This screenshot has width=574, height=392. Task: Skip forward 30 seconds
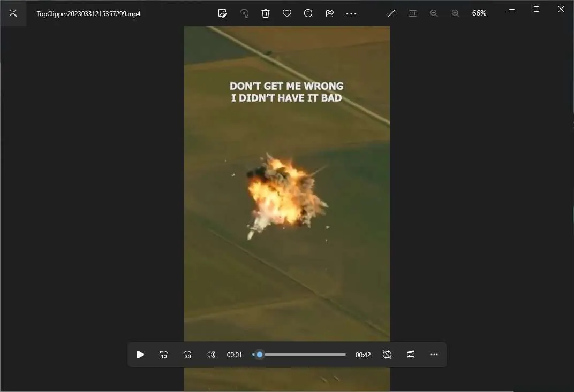[x=187, y=355]
